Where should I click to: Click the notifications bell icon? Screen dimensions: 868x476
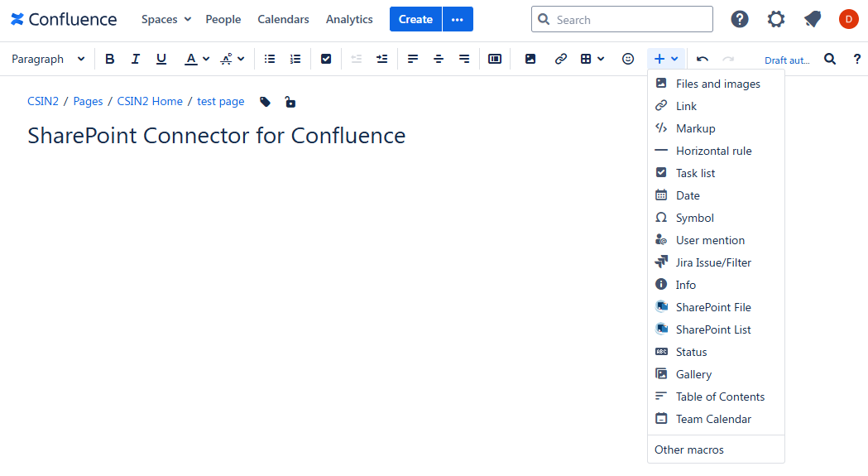pos(813,19)
